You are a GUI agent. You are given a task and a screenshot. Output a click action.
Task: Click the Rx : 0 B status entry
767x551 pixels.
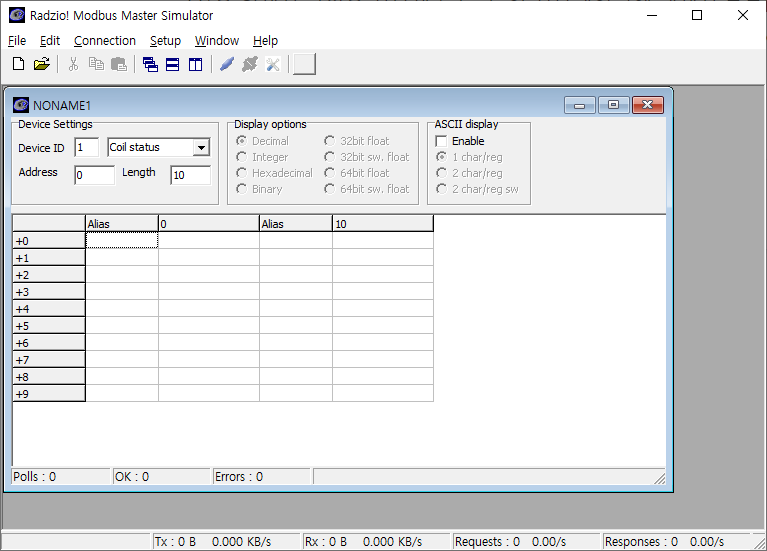point(376,542)
